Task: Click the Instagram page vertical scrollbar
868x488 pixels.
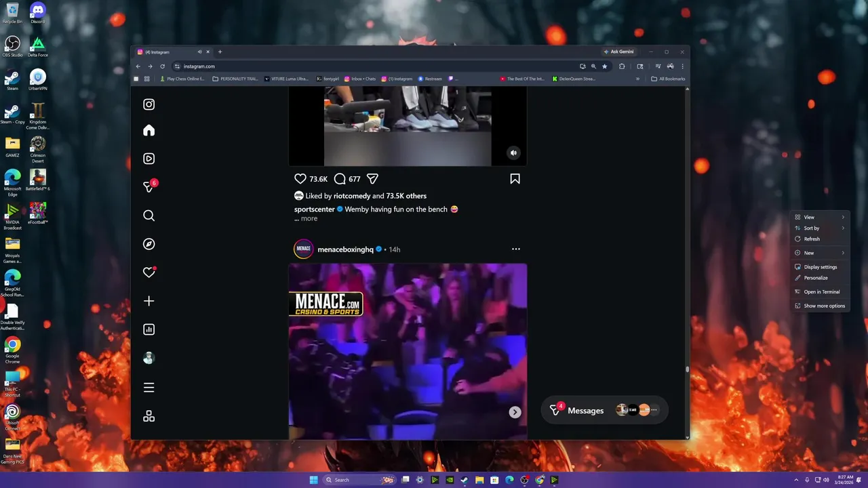Action: coord(687,369)
